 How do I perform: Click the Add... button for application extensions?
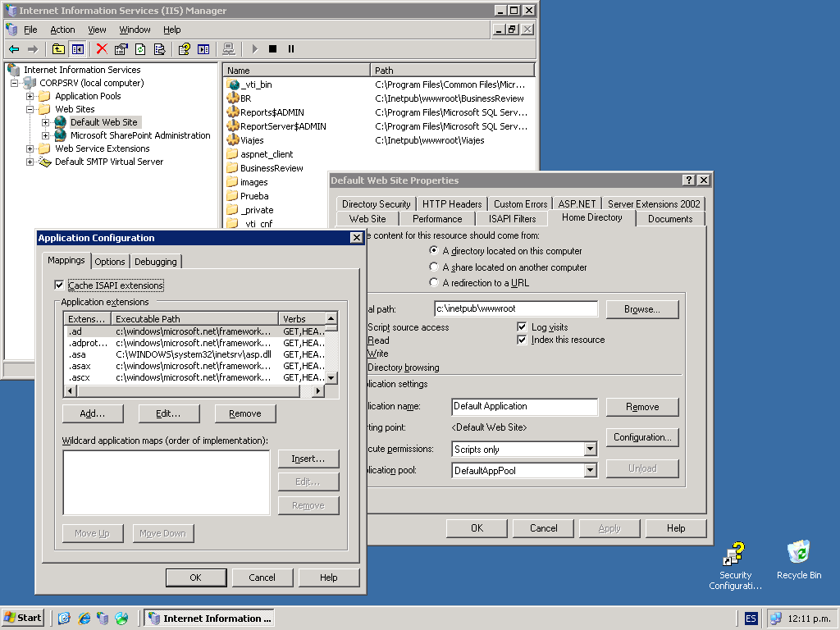(93, 413)
